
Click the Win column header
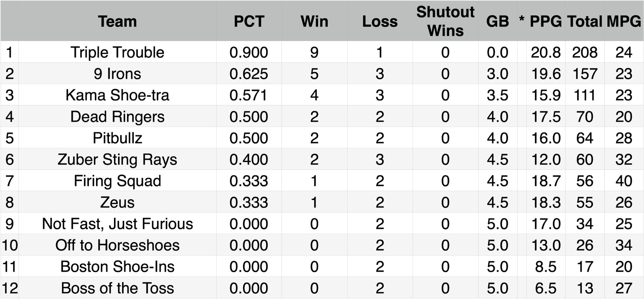click(314, 22)
